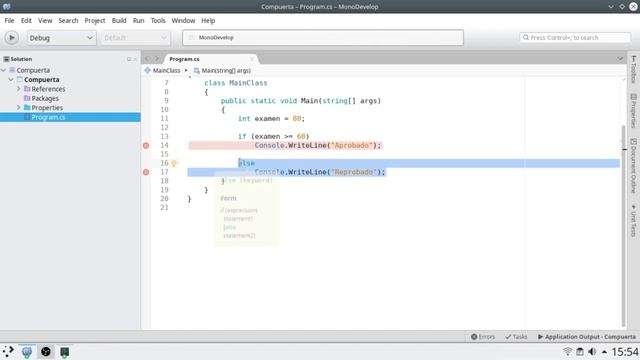This screenshot has width=640, height=360.
Task: Open the File menu
Action: coord(9,20)
